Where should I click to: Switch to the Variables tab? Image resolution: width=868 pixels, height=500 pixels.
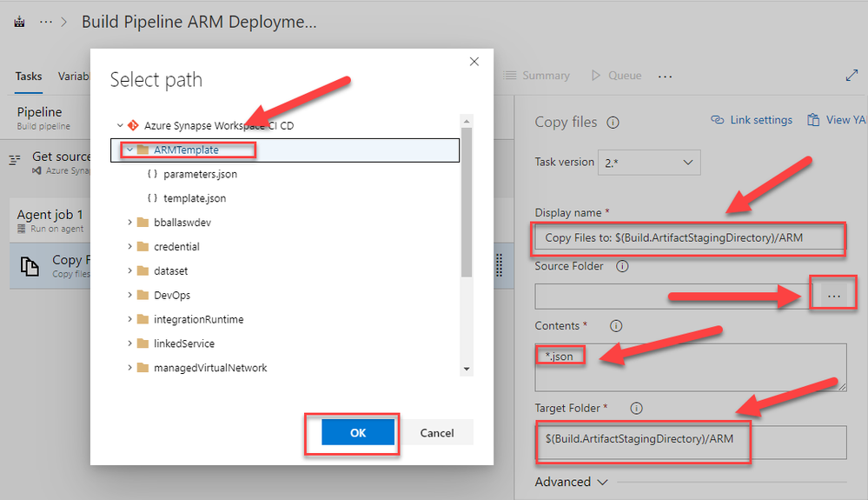click(x=74, y=77)
